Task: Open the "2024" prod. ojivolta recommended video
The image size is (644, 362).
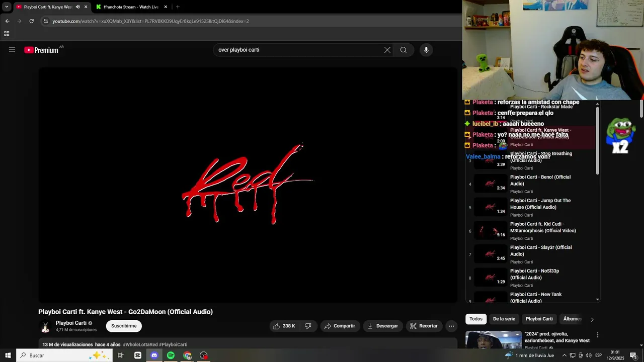Action: coord(557,337)
